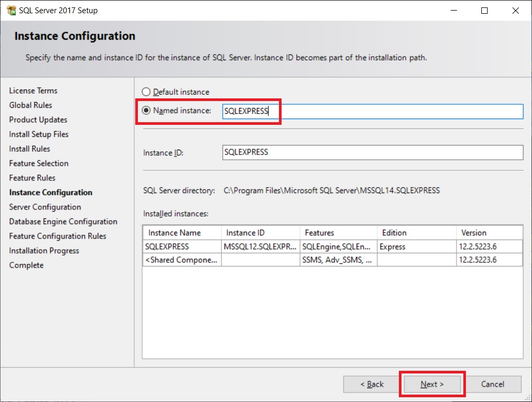Click the Instance ID column header
The width and height of the screenshot is (532, 402).
260,233
